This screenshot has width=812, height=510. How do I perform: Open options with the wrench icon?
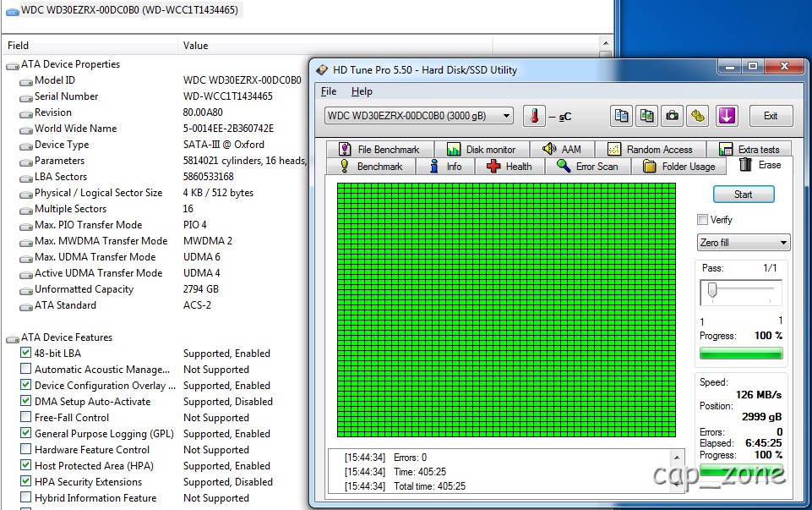pyautogui.click(x=698, y=116)
